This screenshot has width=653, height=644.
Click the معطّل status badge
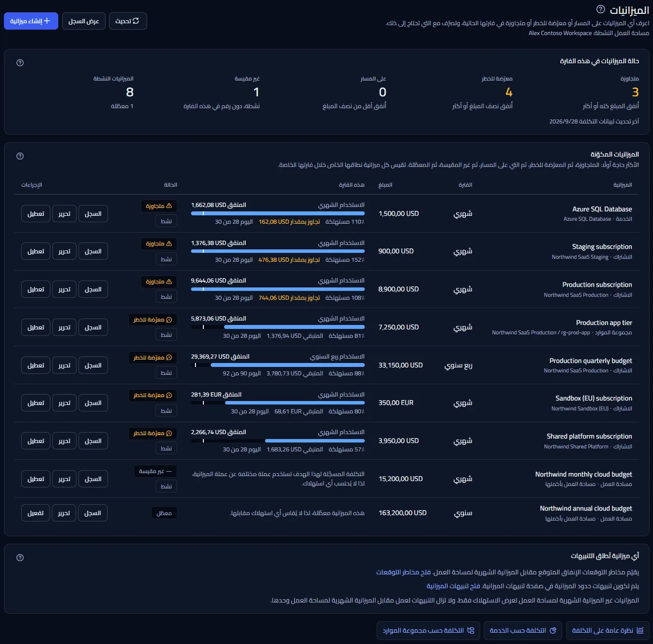pos(164,513)
